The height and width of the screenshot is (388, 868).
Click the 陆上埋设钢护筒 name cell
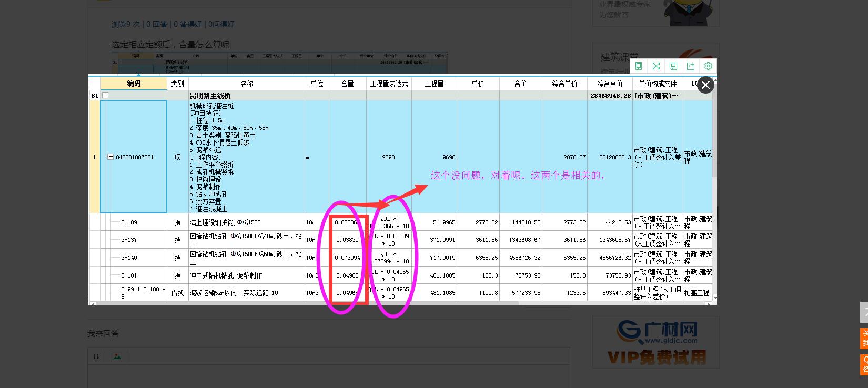click(x=246, y=222)
